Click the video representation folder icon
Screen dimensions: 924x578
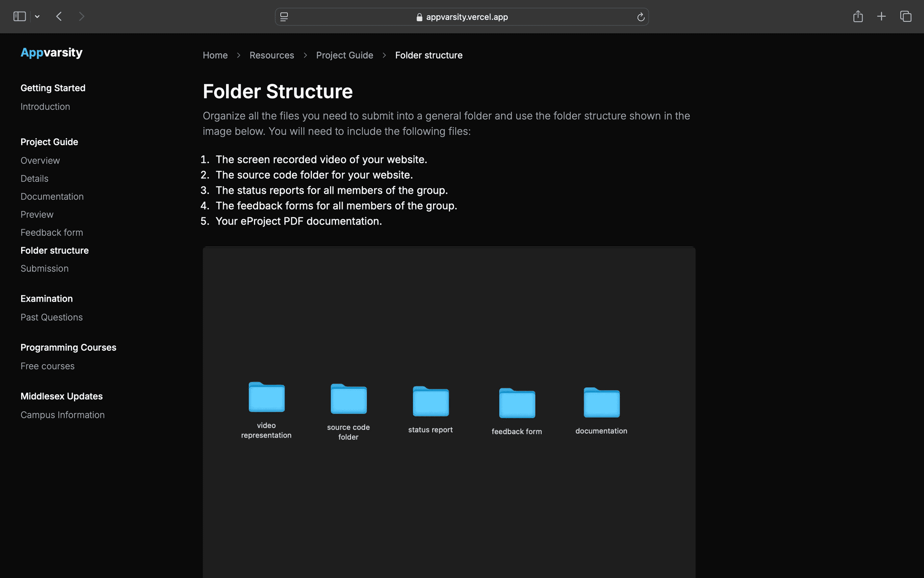tap(266, 397)
